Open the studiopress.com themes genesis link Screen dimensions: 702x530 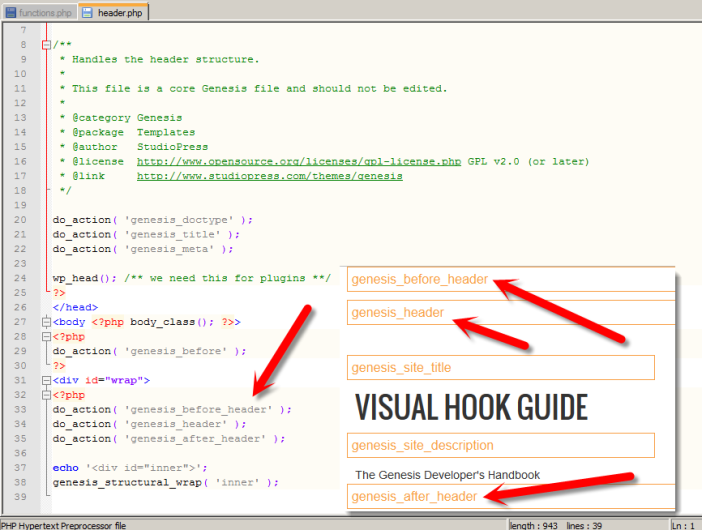pos(269,176)
